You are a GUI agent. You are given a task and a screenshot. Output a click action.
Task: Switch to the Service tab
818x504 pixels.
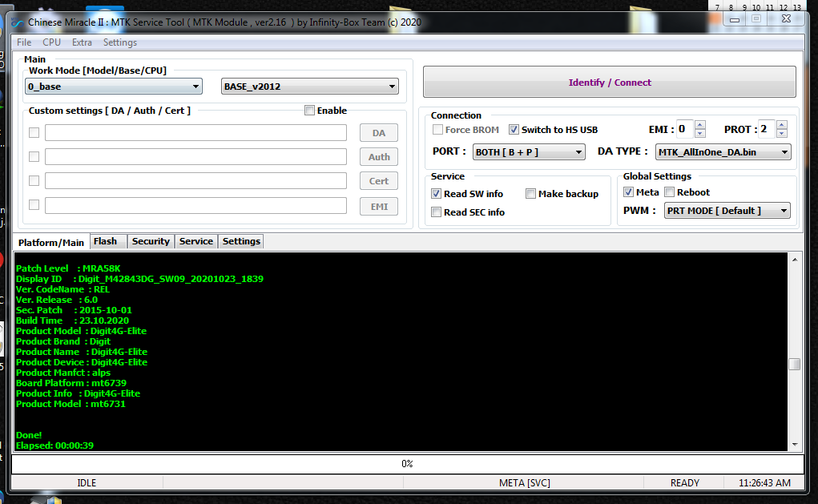(196, 241)
